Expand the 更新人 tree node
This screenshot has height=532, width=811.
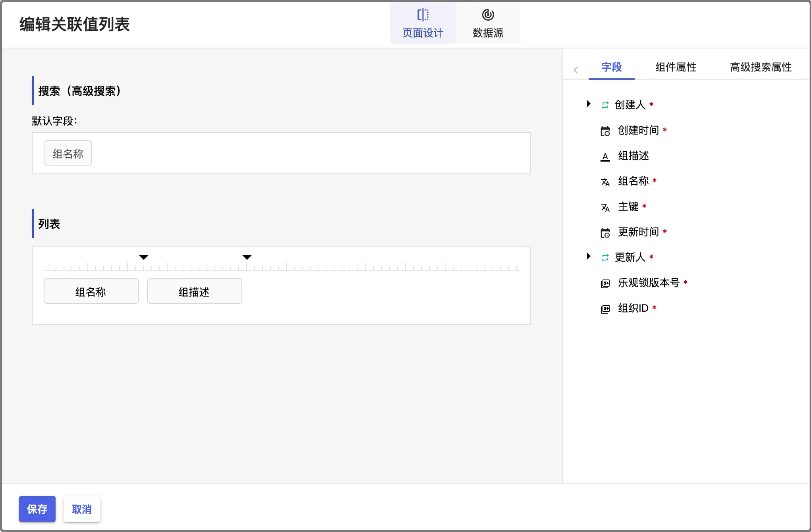[589, 256]
